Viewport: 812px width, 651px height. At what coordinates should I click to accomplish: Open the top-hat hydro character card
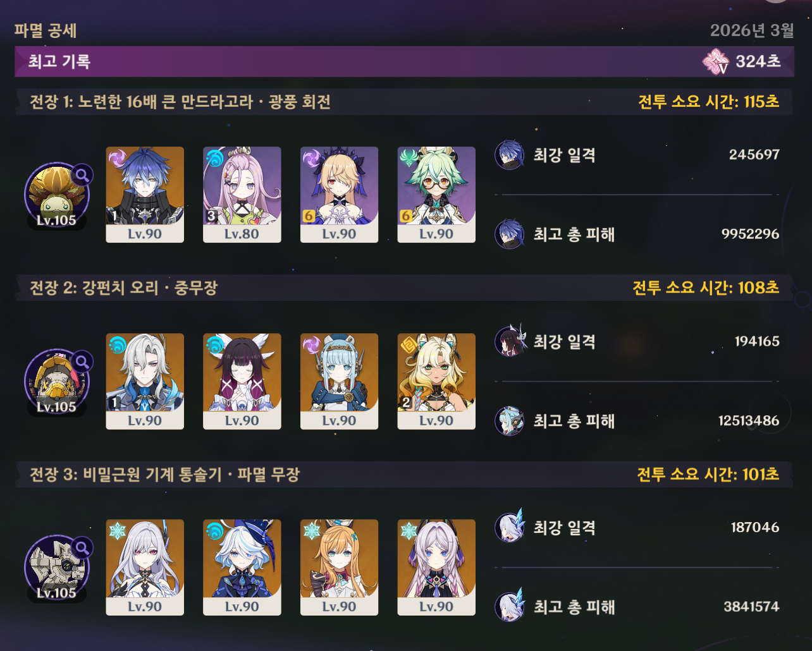pos(242,568)
